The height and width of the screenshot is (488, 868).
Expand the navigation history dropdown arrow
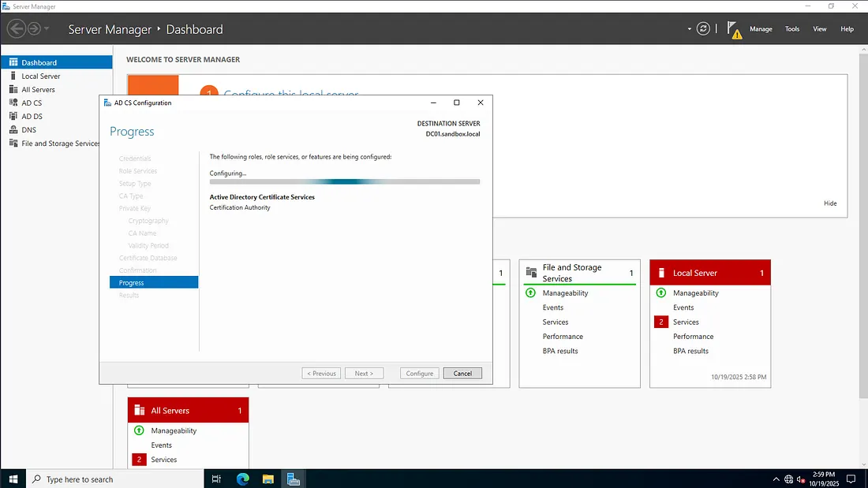pyautogui.click(x=47, y=29)
